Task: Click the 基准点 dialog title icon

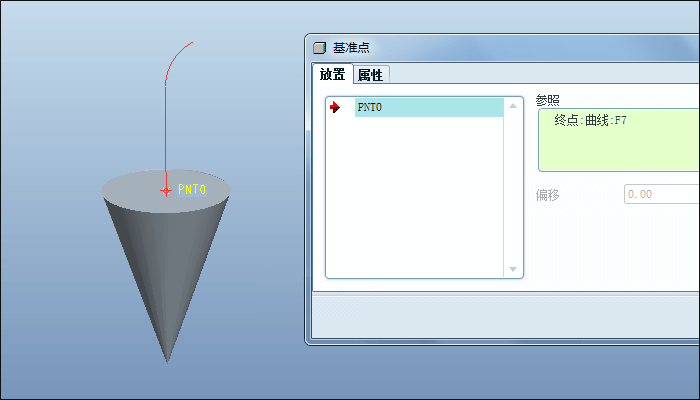Action: click(x=319, y=48)
